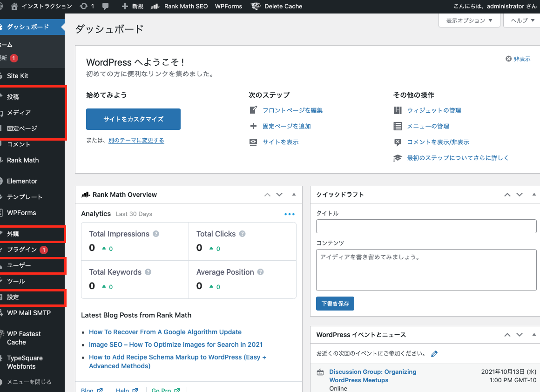Click the サイトをカスタマイズ button
Viewport: 540px width, 392px height.
point(133,119)
